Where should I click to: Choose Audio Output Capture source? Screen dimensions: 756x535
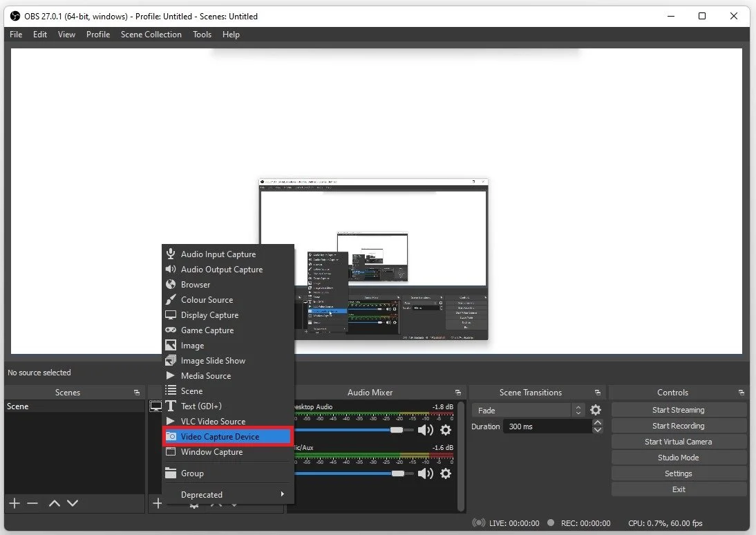click(x=227, y=269)
